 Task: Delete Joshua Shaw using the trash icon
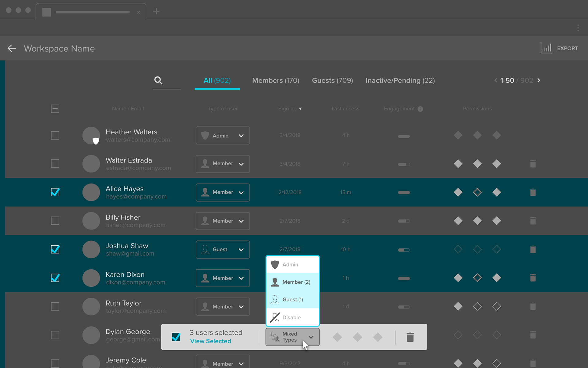[x=533, y=249]
